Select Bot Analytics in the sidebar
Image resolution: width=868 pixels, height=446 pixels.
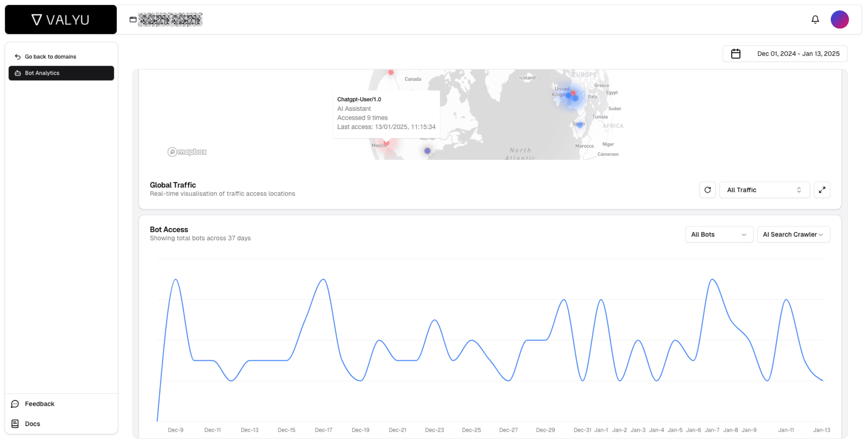coord(61,73)
